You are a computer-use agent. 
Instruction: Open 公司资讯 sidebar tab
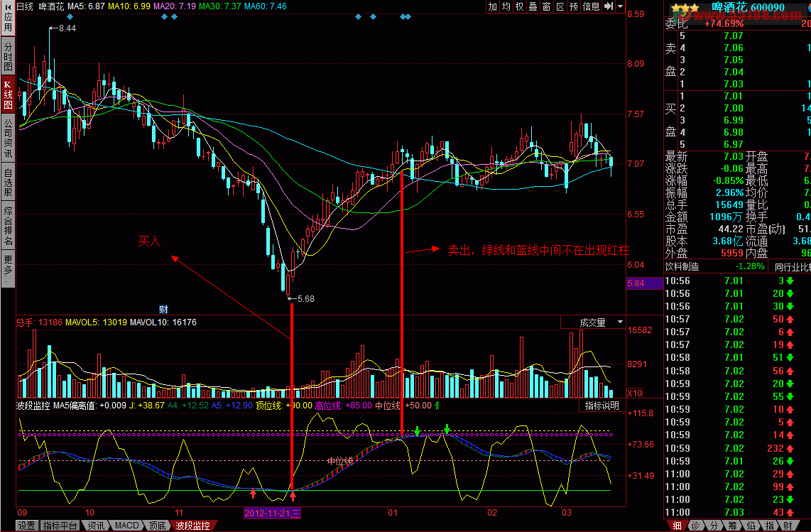(8, 139)
